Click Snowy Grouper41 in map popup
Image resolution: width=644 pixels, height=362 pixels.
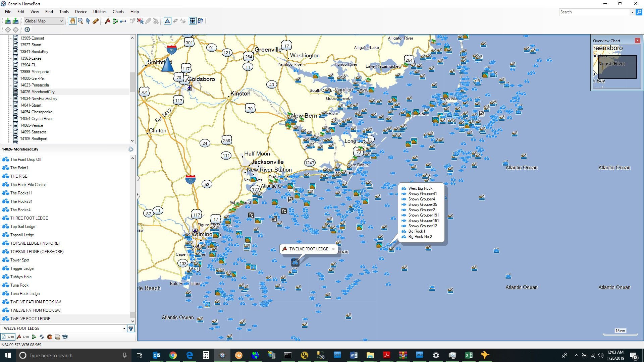click(422, 194)
